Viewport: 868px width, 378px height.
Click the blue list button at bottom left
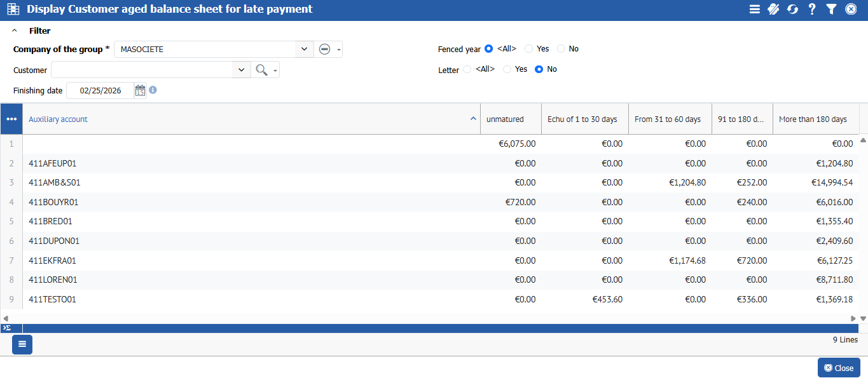click(22, 344)
